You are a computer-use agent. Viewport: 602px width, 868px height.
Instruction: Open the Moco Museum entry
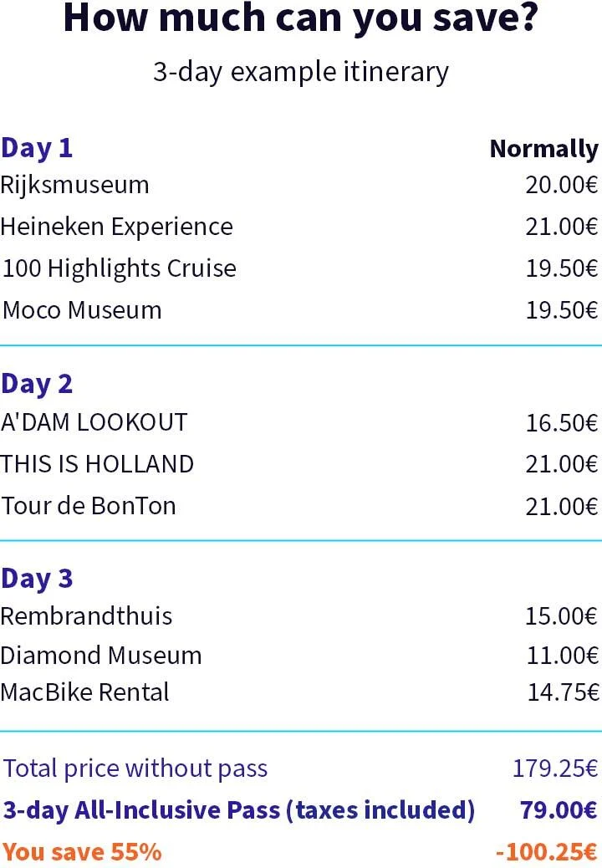pos(82,310)
